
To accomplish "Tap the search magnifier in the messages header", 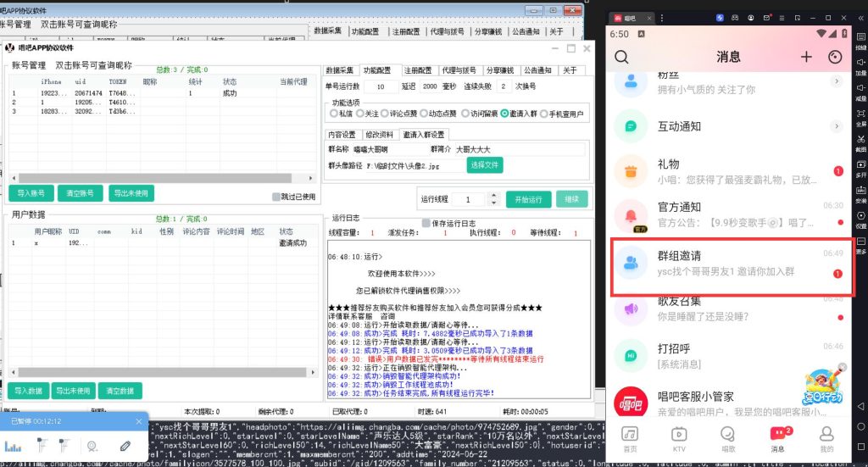I will 622,58.
